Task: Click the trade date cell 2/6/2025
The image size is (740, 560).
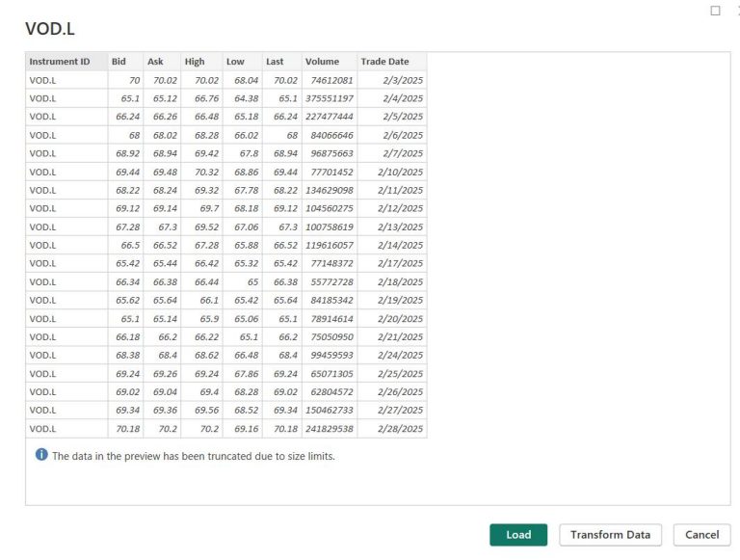Action: point(392,136)
